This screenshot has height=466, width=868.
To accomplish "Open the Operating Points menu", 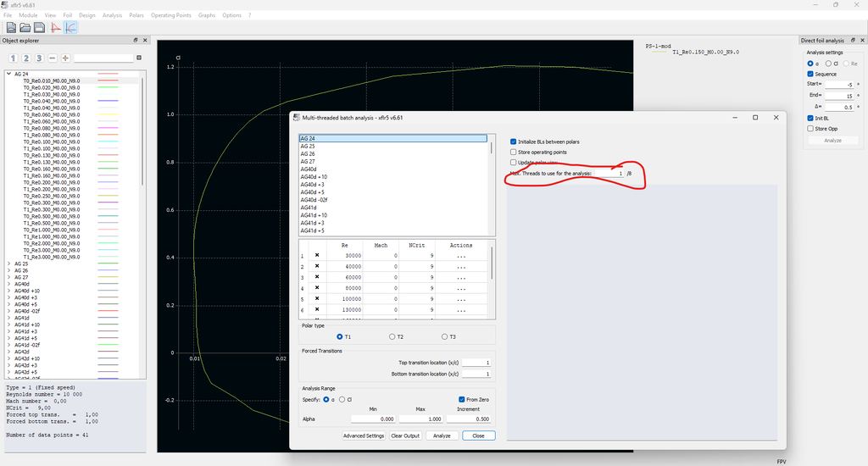I will coord(171,15).
